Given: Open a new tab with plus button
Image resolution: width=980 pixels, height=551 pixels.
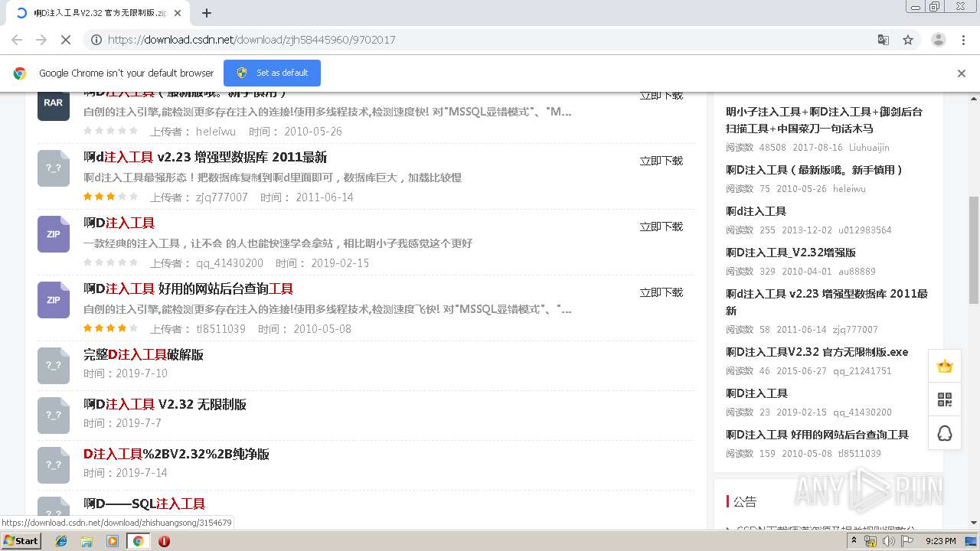Looking at the screenshot, I should click(x=207, y=13).
